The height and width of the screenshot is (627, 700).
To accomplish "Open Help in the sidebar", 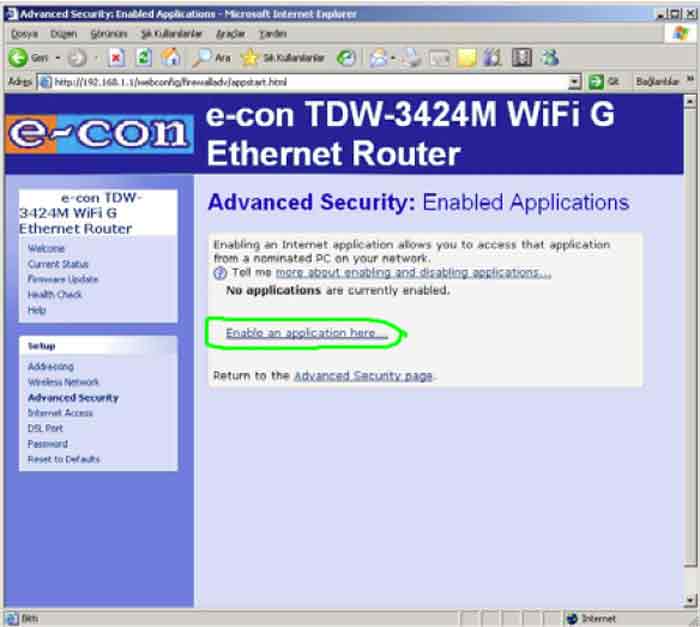I will [x=37, y=310].
